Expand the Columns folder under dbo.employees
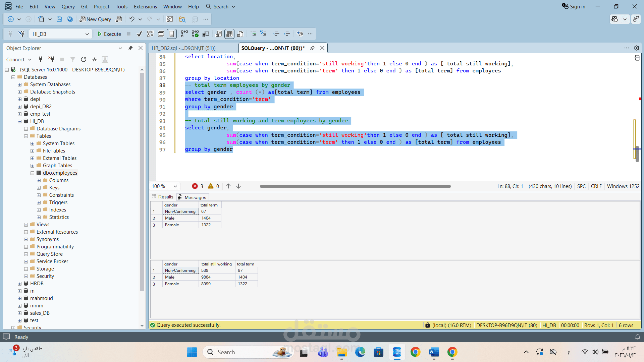Image resolution: width=644 pixels, height=362 pixels. coord(39,180)
